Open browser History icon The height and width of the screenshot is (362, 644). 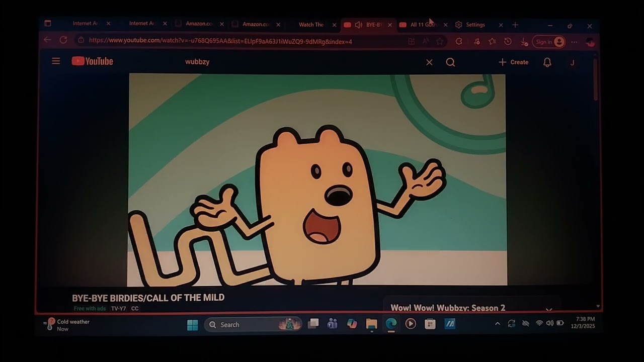(508, 42)
